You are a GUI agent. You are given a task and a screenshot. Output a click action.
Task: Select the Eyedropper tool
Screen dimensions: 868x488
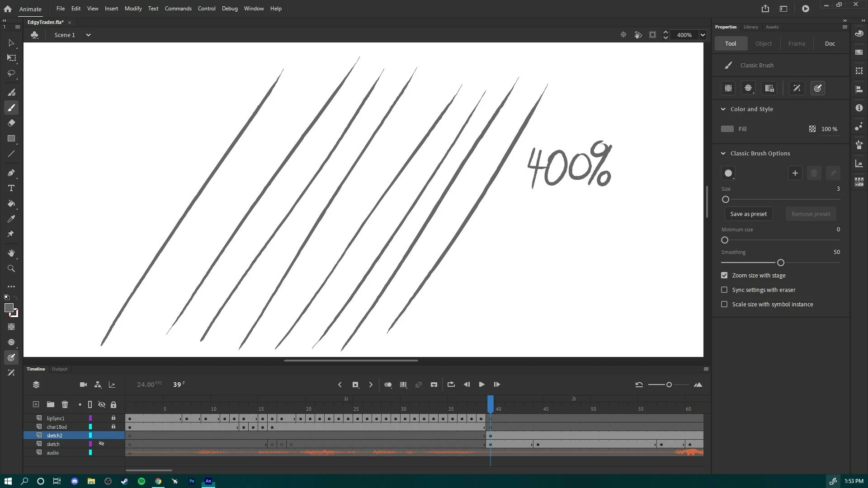[11, 219]
